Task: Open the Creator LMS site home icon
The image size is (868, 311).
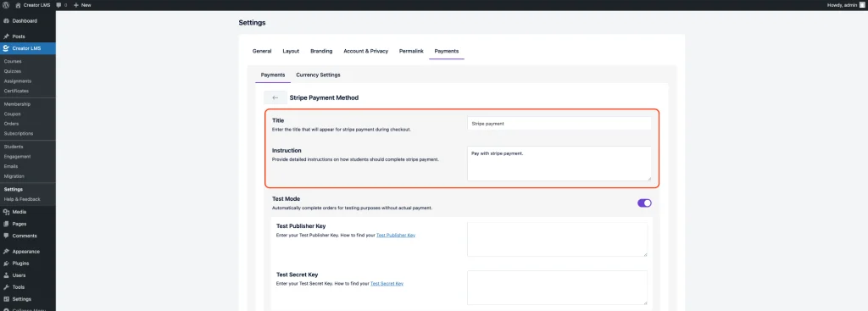Action: [x=19, y=5]
